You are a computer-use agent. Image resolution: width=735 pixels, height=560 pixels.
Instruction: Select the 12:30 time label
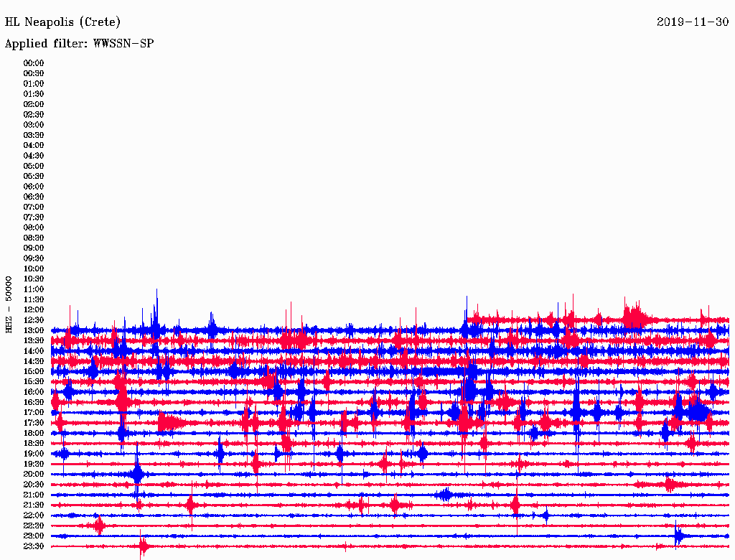click(x=34, y=320)
